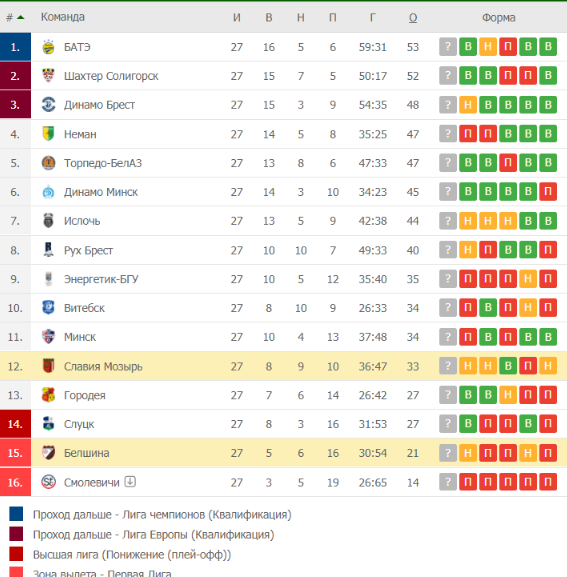Click the Динамо Брест team logo

(x=48, y=105)
